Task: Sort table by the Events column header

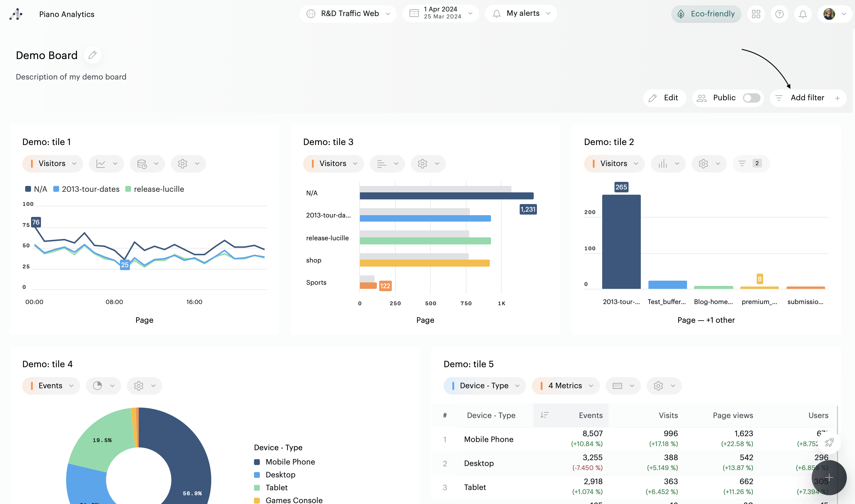Action: (590, 415)
